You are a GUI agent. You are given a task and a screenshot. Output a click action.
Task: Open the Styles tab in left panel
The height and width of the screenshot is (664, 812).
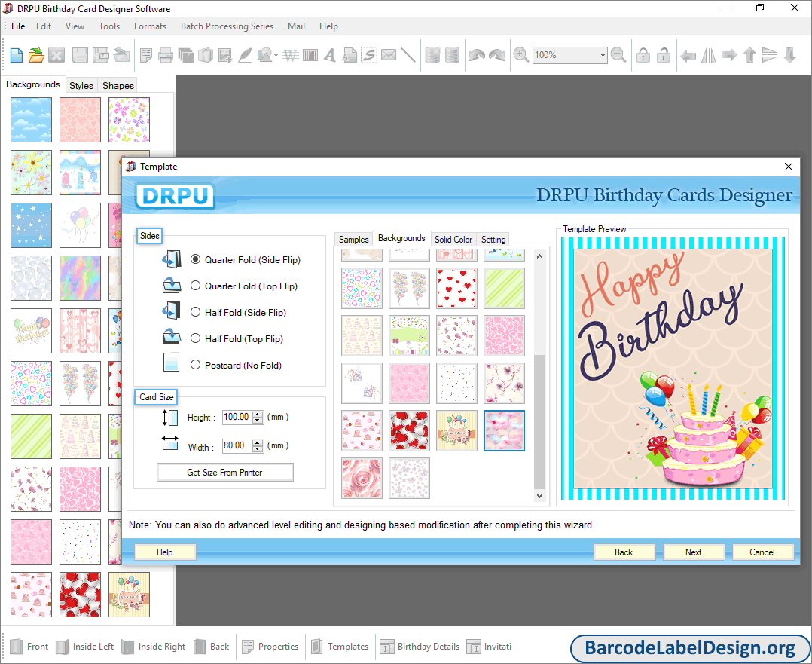pos(81,85)
